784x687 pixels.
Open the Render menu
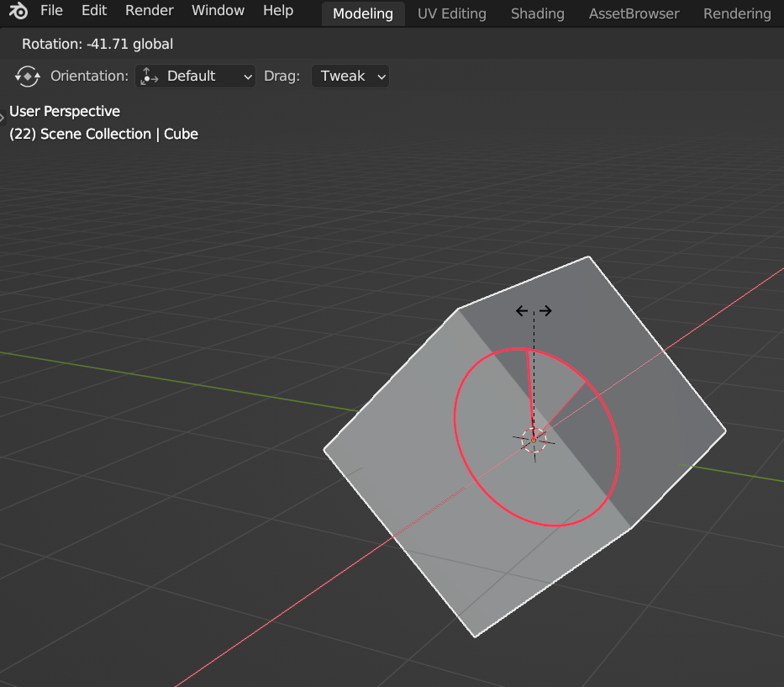tap(149, 10)
